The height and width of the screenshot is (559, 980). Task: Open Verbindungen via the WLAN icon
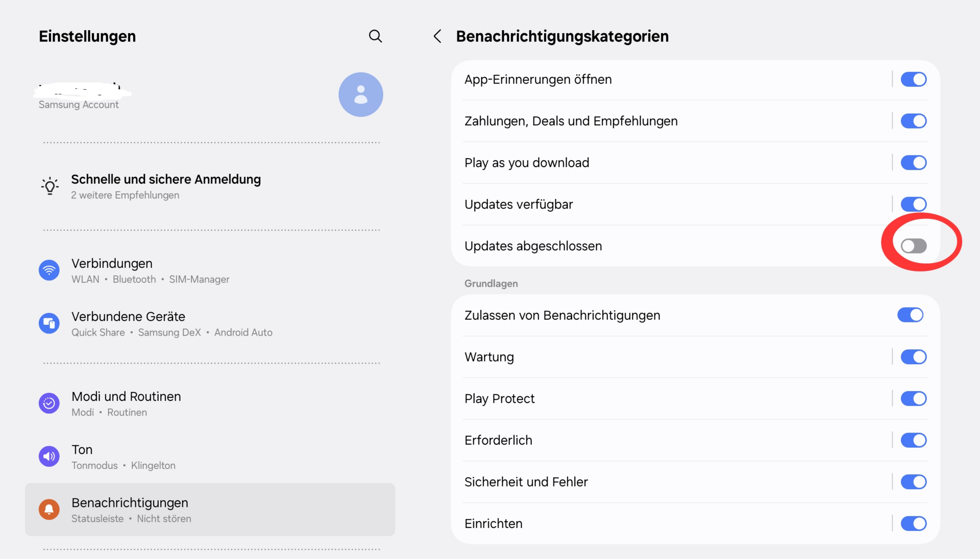(x=49, y=270)
